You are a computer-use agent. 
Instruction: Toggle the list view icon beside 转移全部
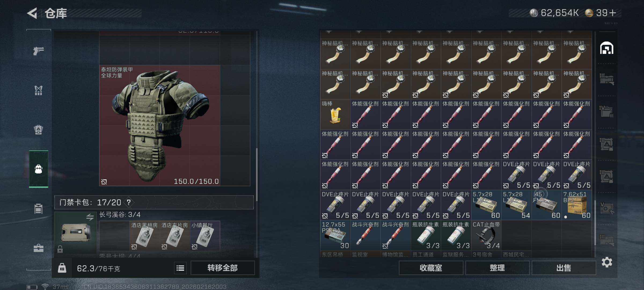[180, 268]
